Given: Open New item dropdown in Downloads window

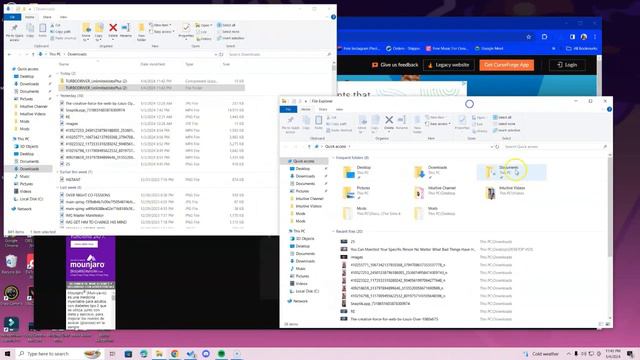Looking at the screenshot, I should 160,25.
